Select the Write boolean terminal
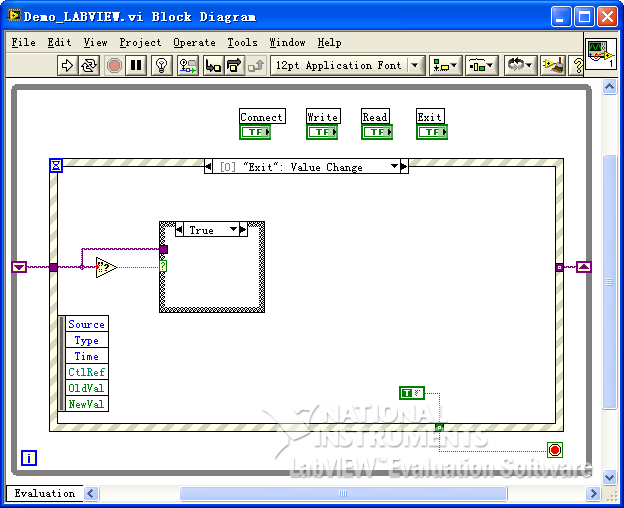 point(322,132)
